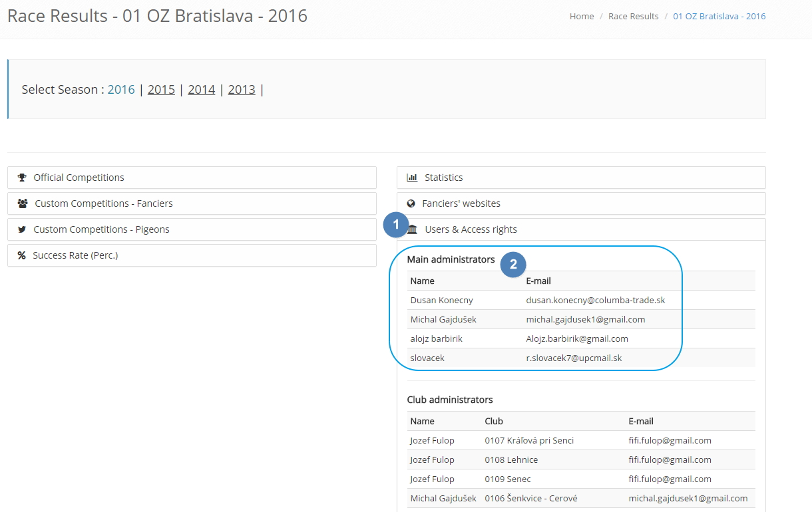Image resolution: width=812 pixels, height=512 pixels.
Task: Click the percent icon beside Success Rate
Action: (21, 255)
